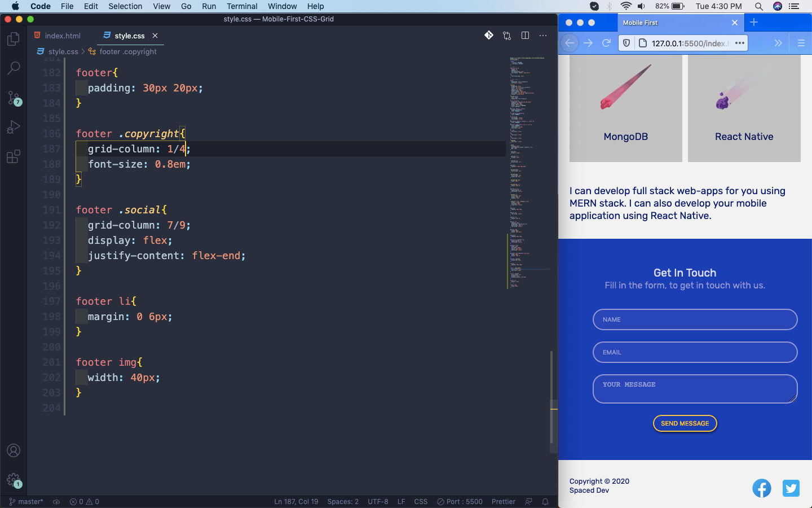Open page actions ellipsis in address bar
This screenshot has width=812, height=508.
[x=740, y=43]
